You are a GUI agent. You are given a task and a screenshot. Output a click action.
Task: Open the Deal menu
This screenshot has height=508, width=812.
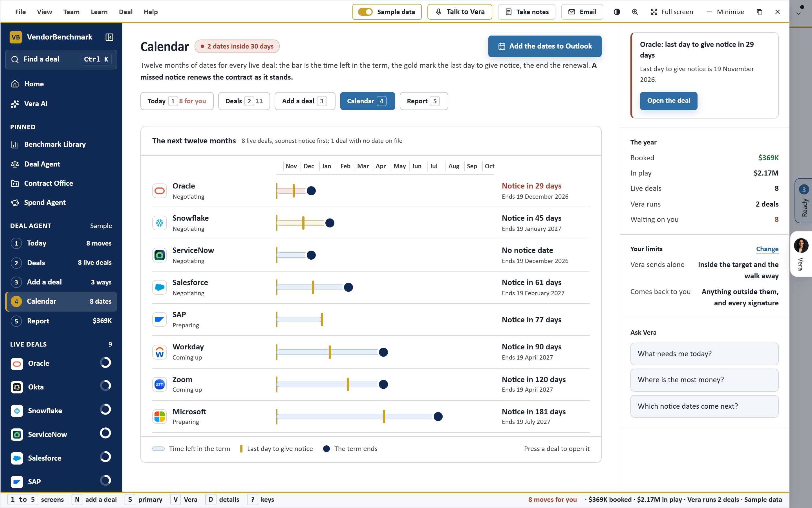125,12
